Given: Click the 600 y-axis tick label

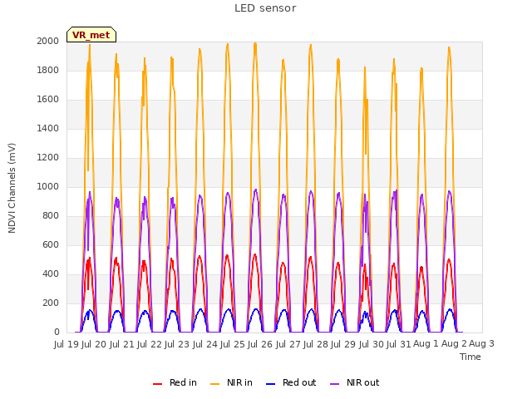Looking at the screenshot, I should (51, 244).
